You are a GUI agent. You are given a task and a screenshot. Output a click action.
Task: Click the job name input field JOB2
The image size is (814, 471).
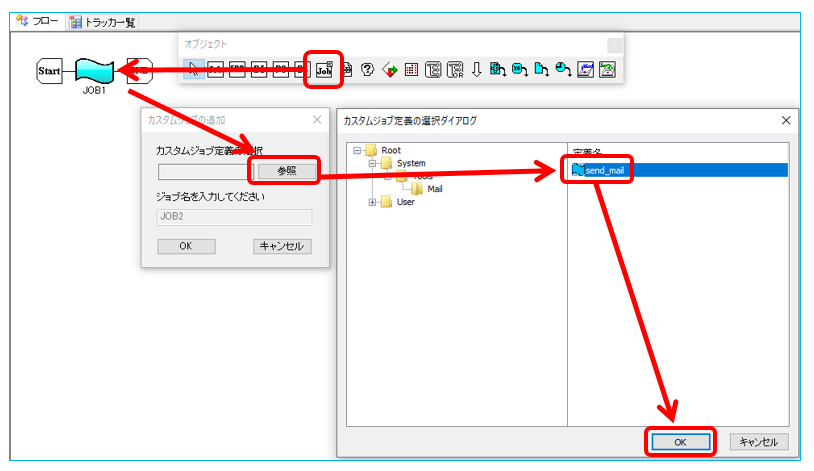pos(234,217)
